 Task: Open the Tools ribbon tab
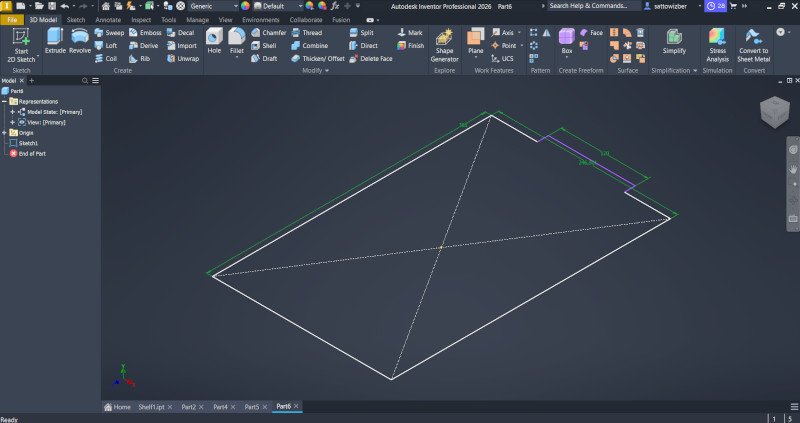(168, 20)
